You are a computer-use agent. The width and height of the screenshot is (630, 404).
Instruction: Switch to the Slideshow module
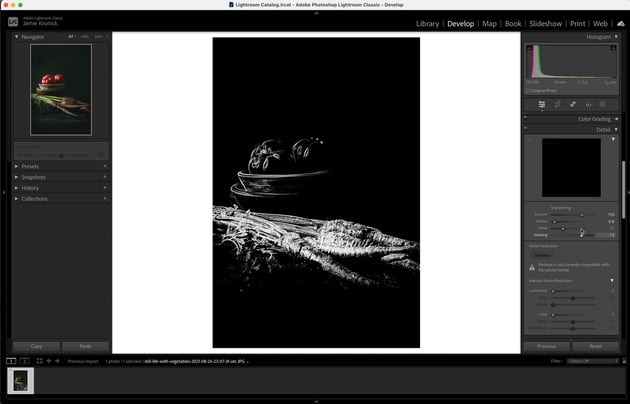[546, 24]
